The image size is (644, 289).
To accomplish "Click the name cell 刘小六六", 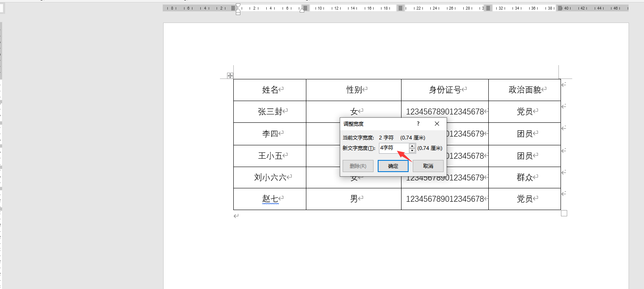I will [270, 177].
